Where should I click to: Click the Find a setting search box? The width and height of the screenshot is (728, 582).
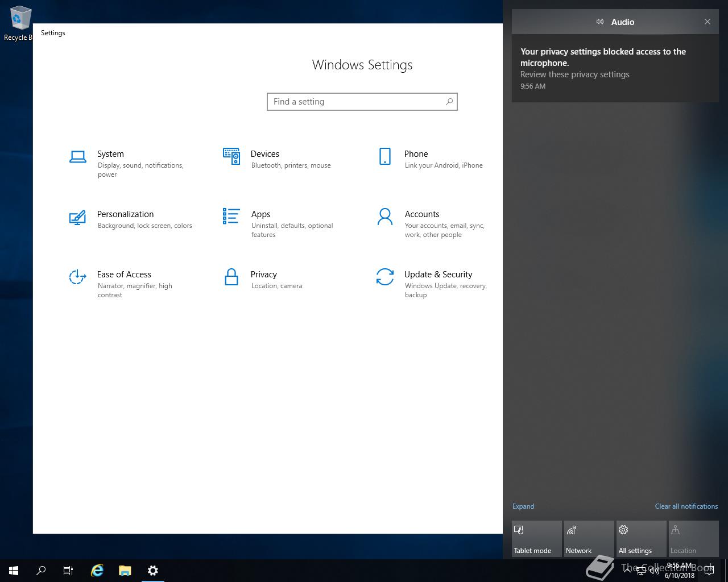tap(362, 102)
